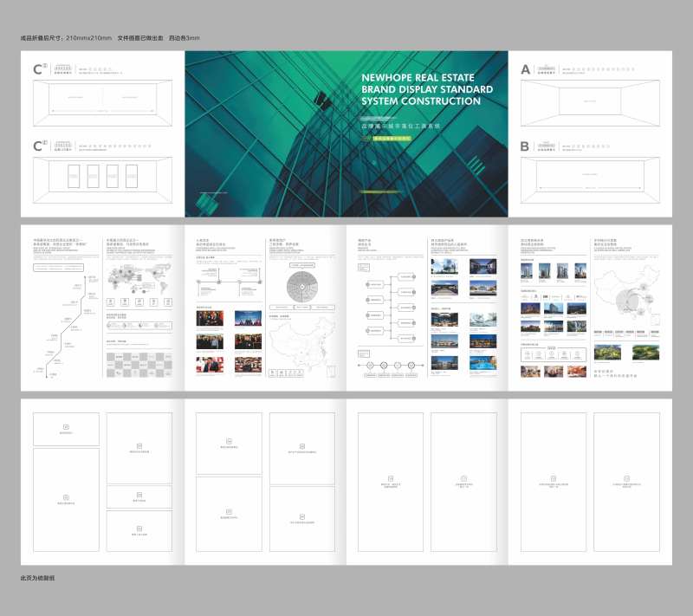
Task: Select the dark logo mark on the cover building
Action: [323, 101]
